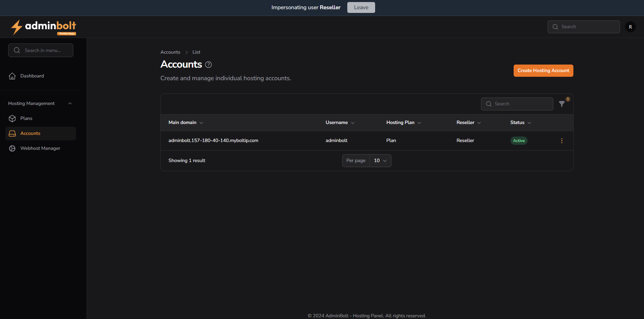Click the R profile avatar toggle
The image size is (644, 319).
pyautogui.click(x=630, y=26)
